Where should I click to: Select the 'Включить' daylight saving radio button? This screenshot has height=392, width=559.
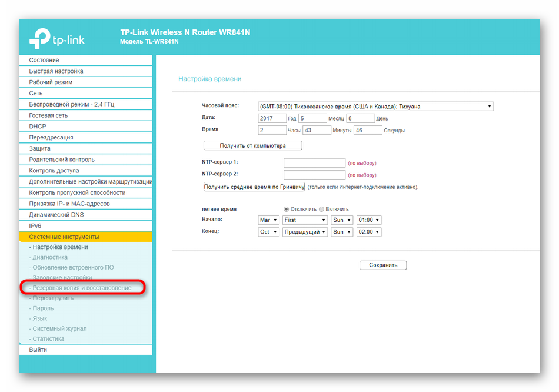321,209
